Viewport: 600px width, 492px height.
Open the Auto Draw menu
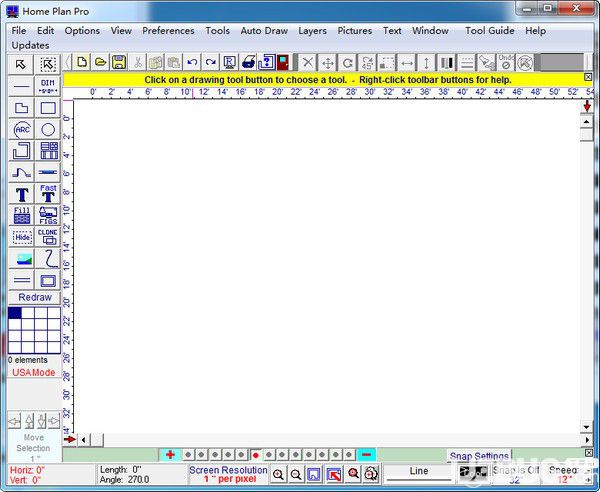tap(264, 31)
